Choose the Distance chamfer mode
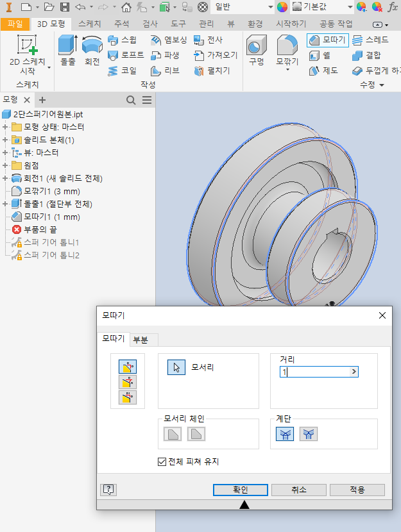 tap(128, 367)
